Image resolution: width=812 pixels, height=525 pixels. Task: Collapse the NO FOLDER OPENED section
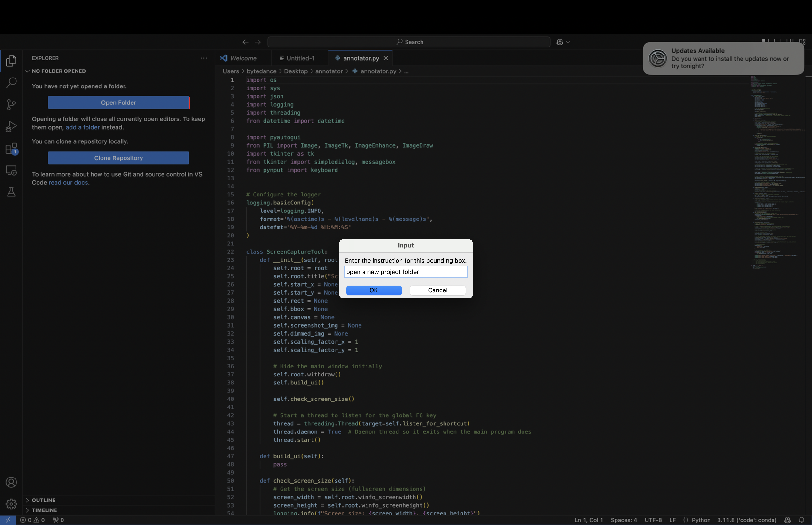[27, 71]
